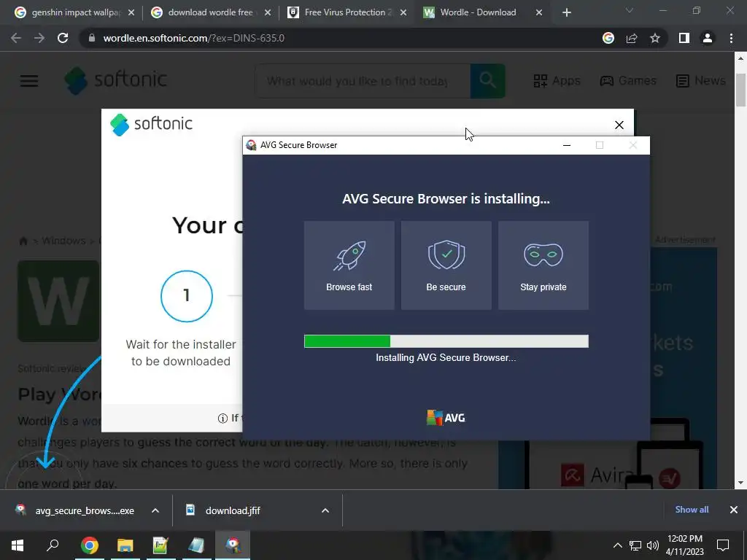Close the Softonic download popup
This screenshot has height=560, width=747.
[x=619, y=125]
